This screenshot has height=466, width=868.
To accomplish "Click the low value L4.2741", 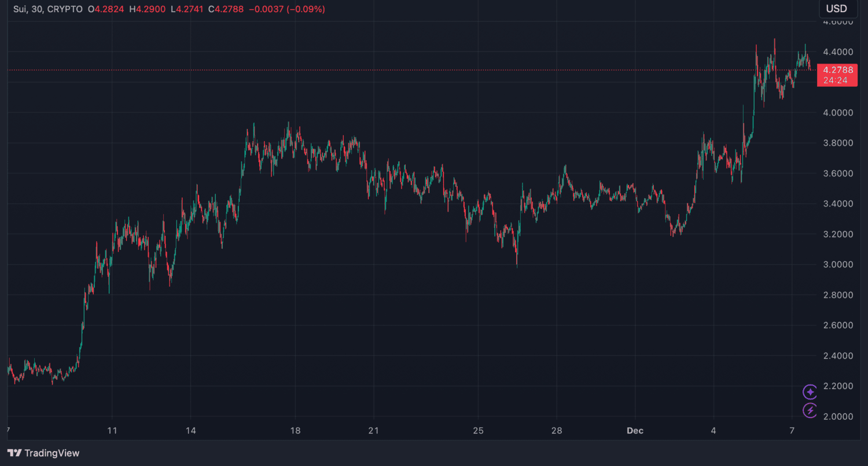I will [186, 9].
